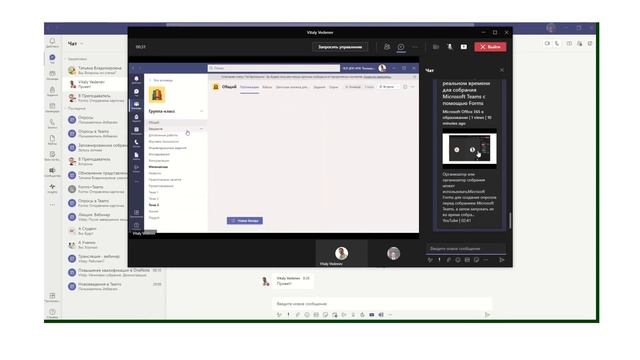
Task: Open share content icon in meeting toolbar
Action: coord(464,47)
